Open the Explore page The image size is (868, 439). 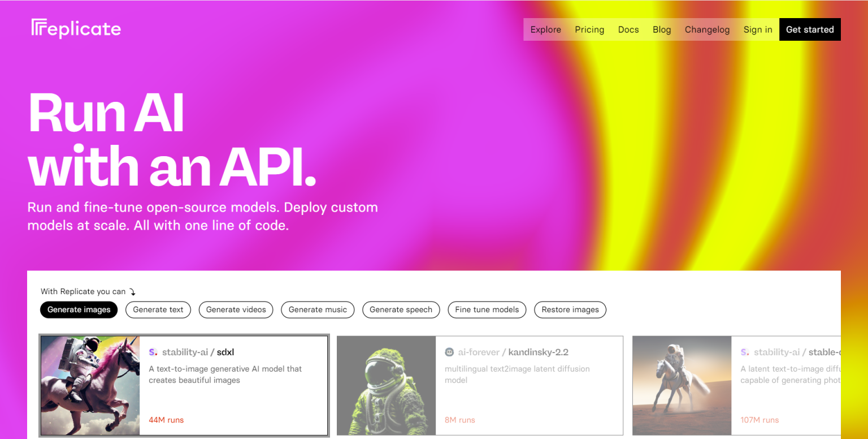(545, 29)
